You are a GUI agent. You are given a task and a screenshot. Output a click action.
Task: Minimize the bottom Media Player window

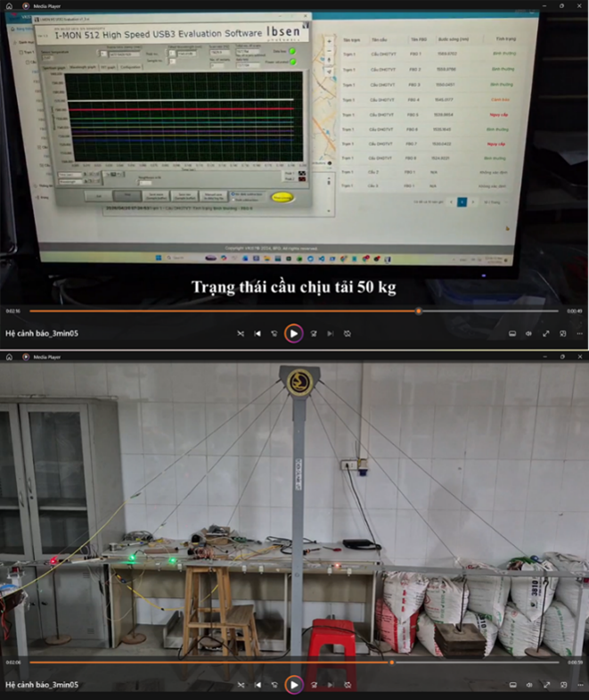click(x=544, y=357)
